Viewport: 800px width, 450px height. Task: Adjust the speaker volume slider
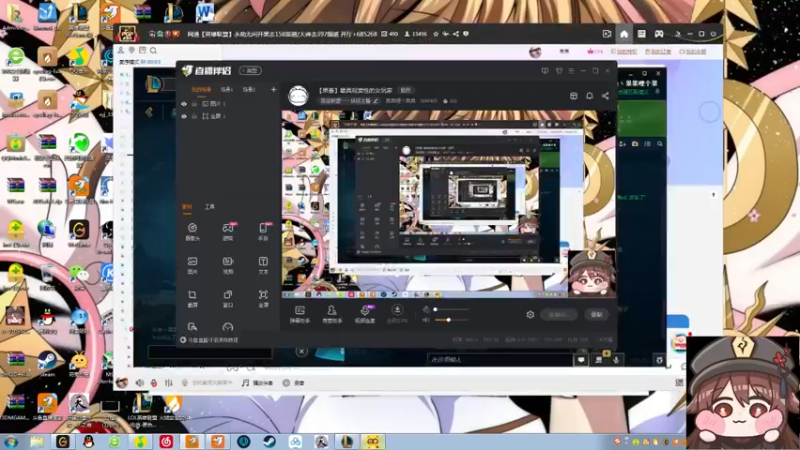coord(452,320)
